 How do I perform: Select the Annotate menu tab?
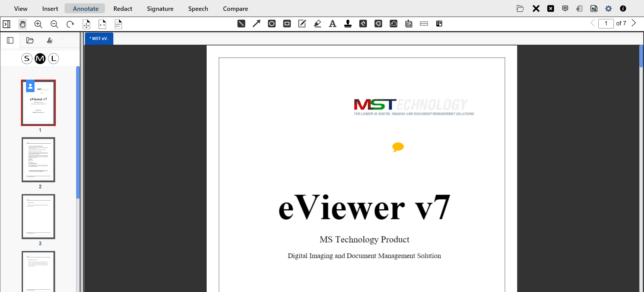click(86, 8)
